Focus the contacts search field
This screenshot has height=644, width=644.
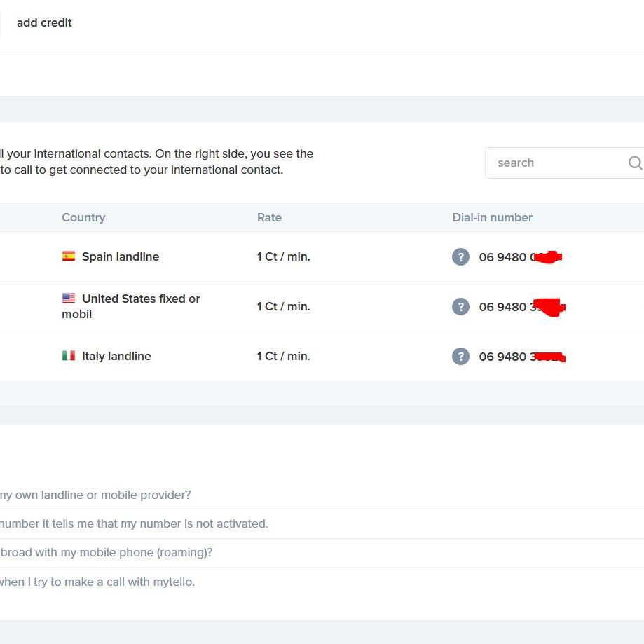click(x=557, y=163)
